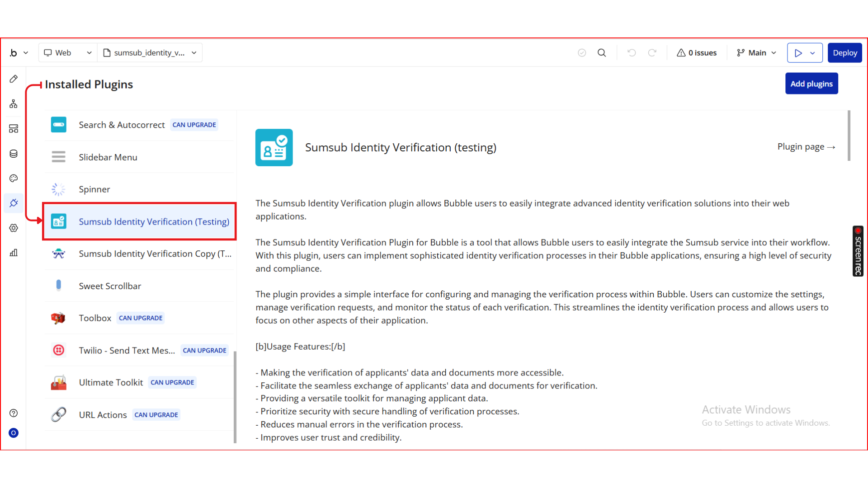The height and width of the screenshot is (488, 868).
Task: Open the Backend workflows icon in sidebar
Action: (14, 129)
